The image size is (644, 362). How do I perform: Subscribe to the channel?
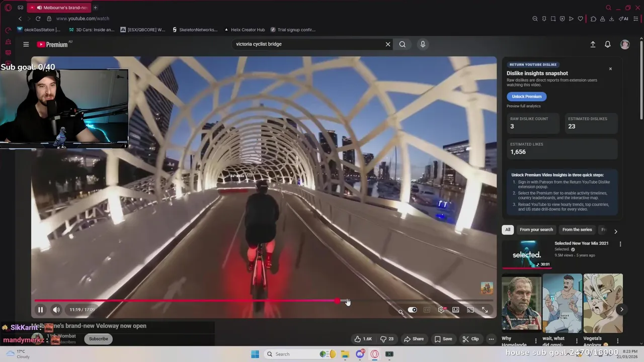[x=99, y=339]
